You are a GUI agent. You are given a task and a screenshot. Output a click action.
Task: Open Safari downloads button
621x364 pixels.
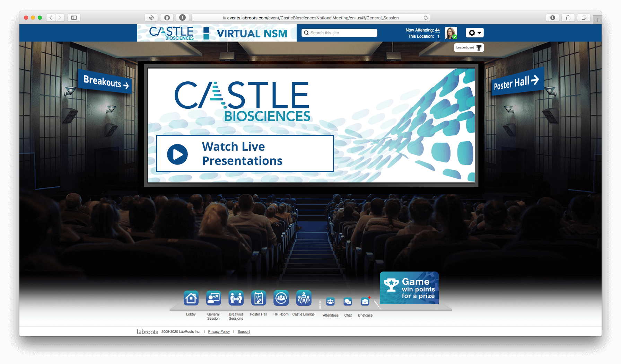(553, 18)
